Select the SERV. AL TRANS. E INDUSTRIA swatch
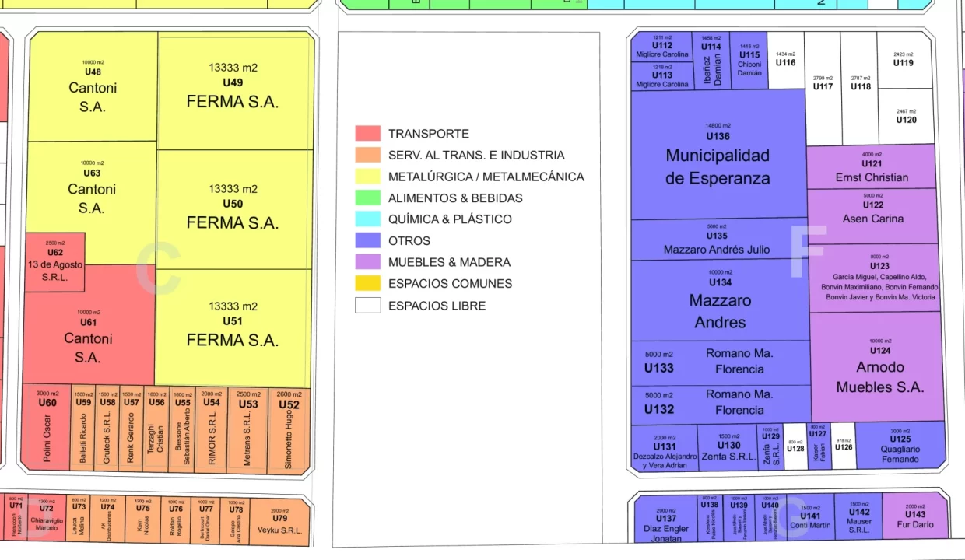The image size is (965, 560). [x=367, y=155]
